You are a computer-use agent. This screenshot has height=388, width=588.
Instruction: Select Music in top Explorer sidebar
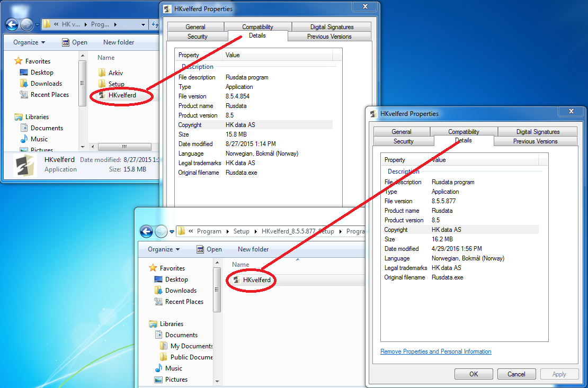[34, 139]
